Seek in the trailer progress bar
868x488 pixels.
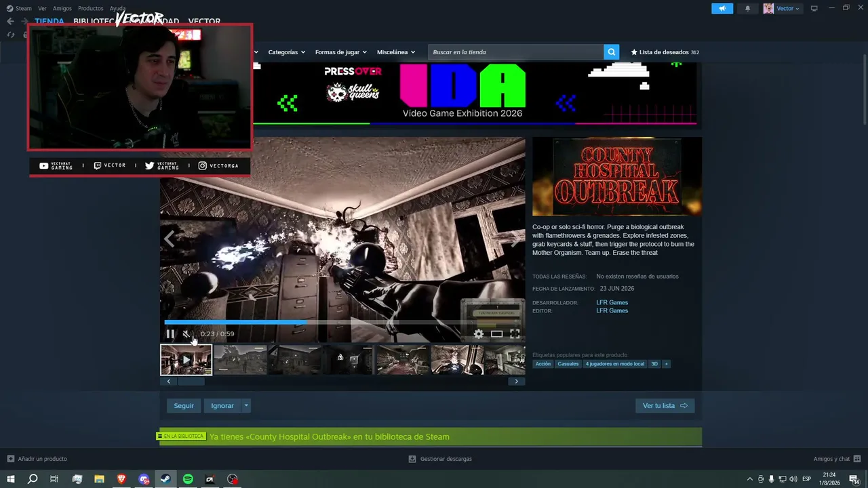point(342,322)
